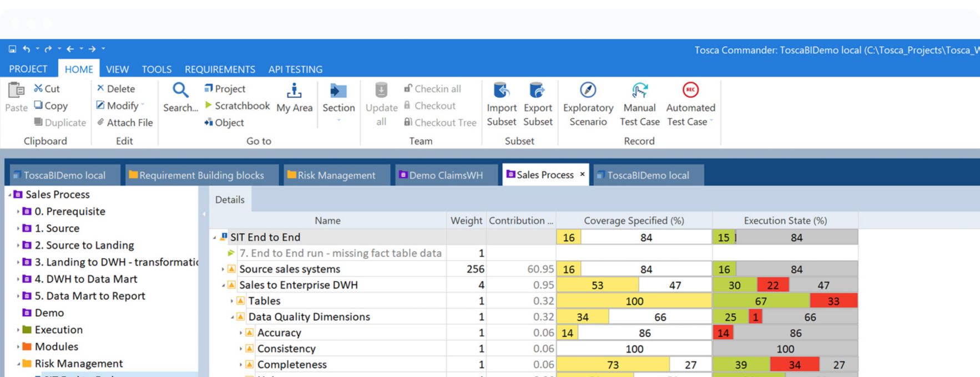This screenshot has height=377, width=980.
Task: Click the Import Subset icon
Action: coord(502,90)
